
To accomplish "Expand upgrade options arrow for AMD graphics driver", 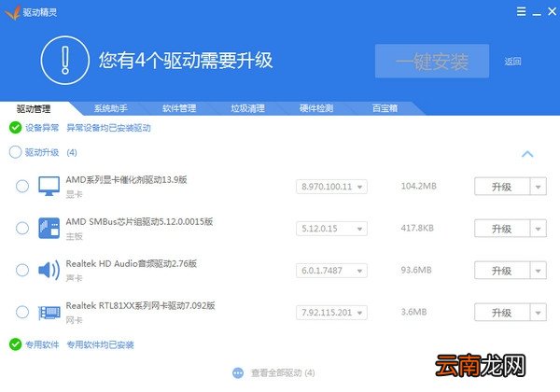I will click(539, 187).
